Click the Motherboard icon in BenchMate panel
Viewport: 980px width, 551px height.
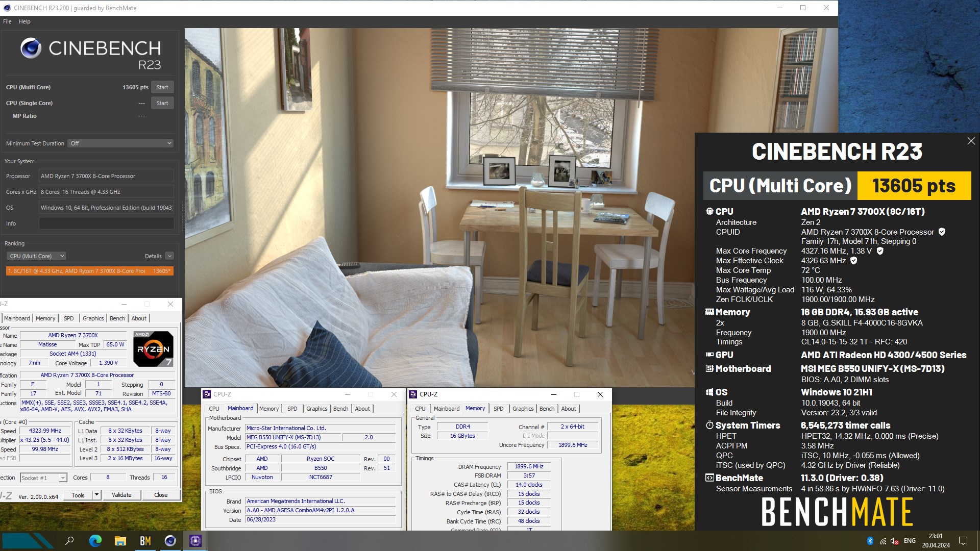[709, 368]
